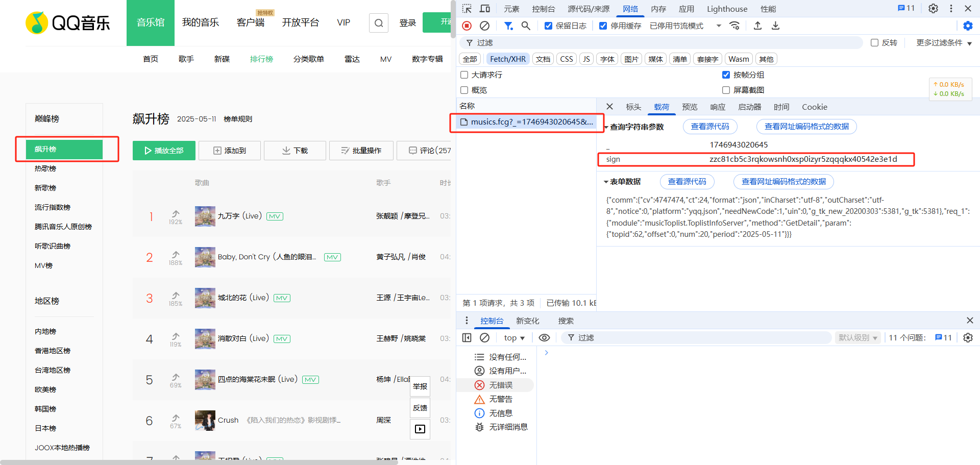
Task: Open network conditions wifi icon
Action: click(734, 26)
